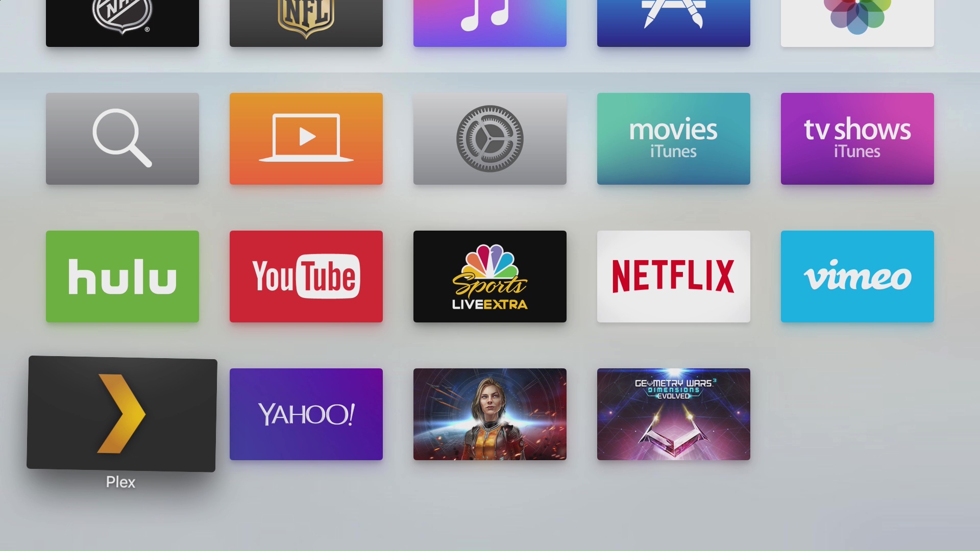Launch the Hulu app
This screenshot has width=980, height=551.
(122, 277)
